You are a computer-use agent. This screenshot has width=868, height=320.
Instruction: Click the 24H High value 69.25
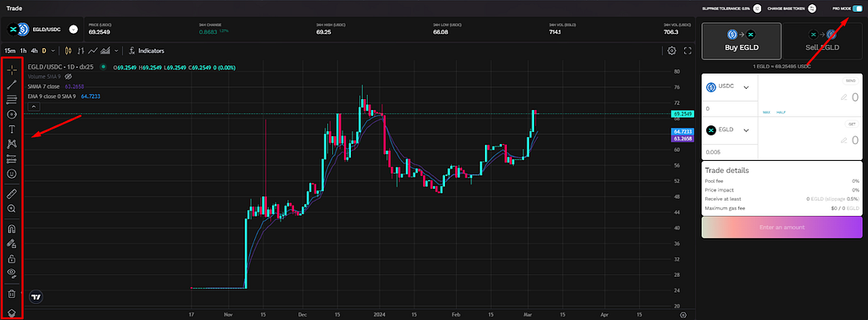click(324, 32)
